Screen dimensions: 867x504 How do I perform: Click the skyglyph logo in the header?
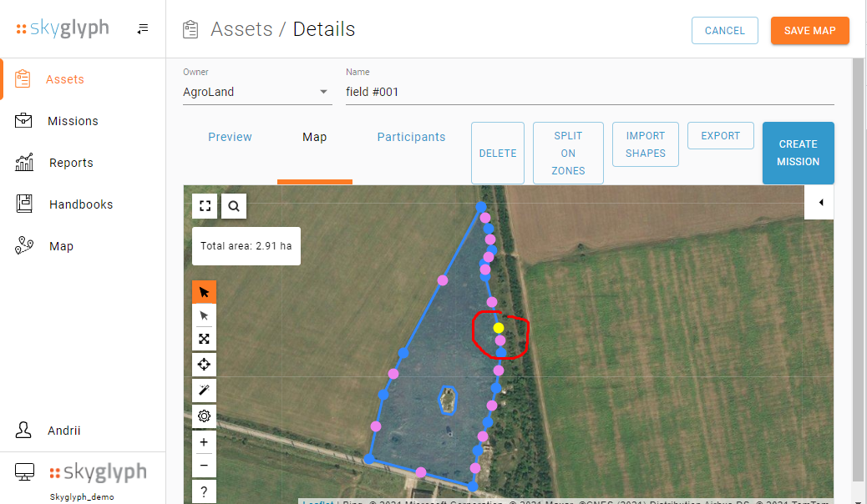63,28
